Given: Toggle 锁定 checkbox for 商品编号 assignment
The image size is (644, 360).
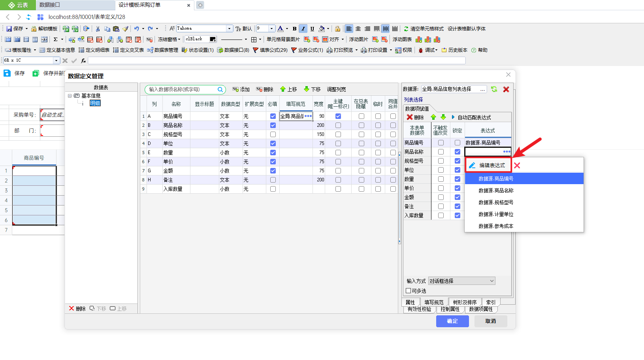Looking at the screenshot, I should (x=458, y=143).
